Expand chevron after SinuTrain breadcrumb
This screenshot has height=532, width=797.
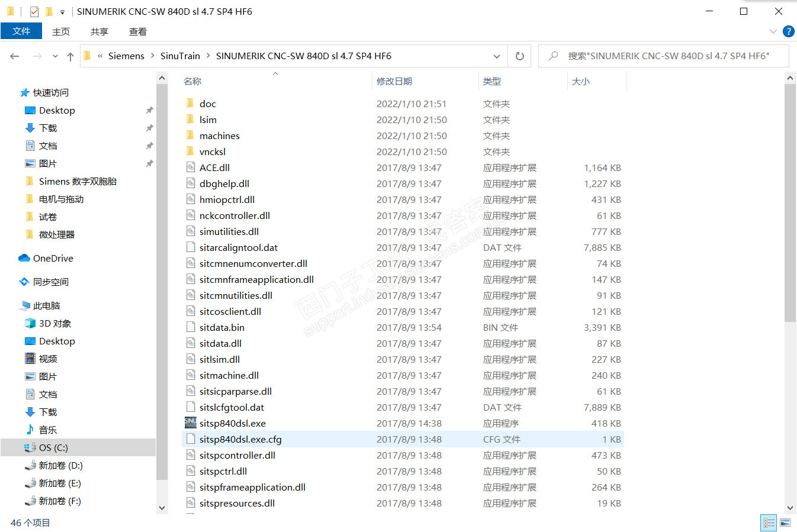pyautogui.click(x=208, y=56)
